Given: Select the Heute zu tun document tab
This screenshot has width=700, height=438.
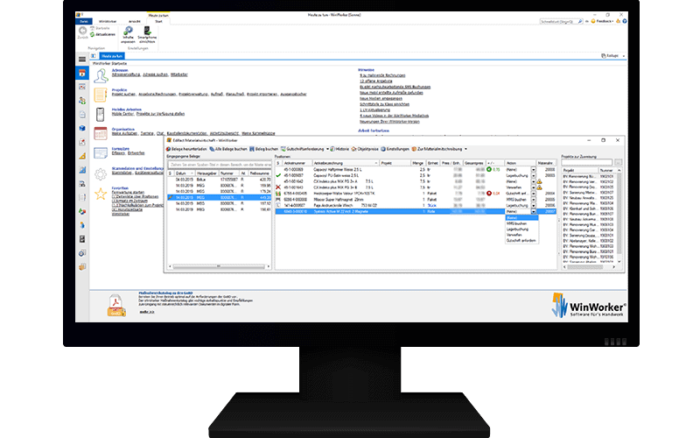Looking at the screenshot, I should pos(112,56).
